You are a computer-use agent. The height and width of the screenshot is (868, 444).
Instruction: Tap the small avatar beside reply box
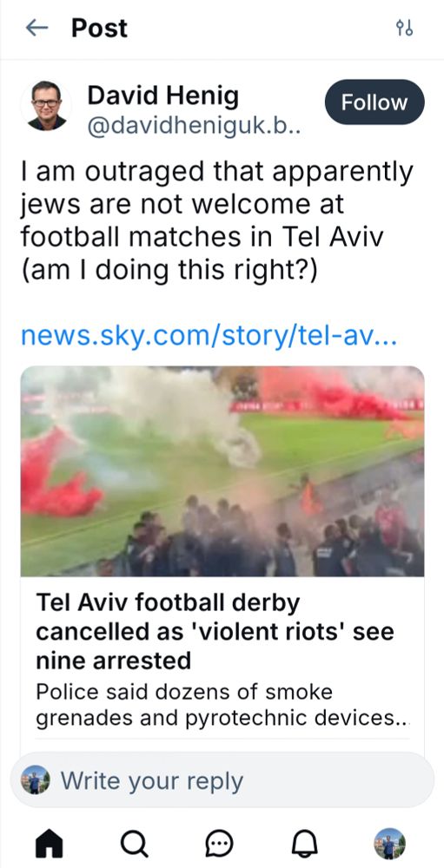point(36,780)
